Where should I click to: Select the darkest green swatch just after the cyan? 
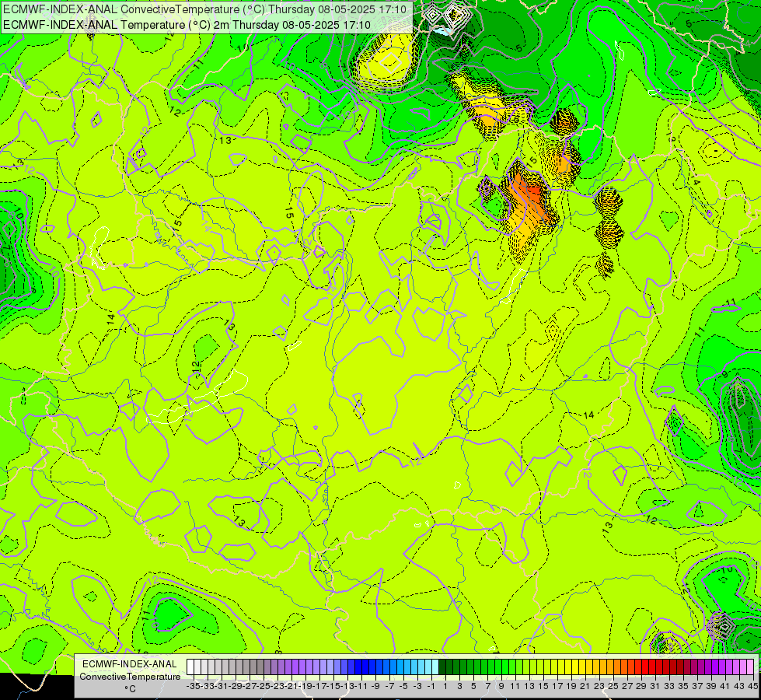pyautogui.click(x=442, y=667)
